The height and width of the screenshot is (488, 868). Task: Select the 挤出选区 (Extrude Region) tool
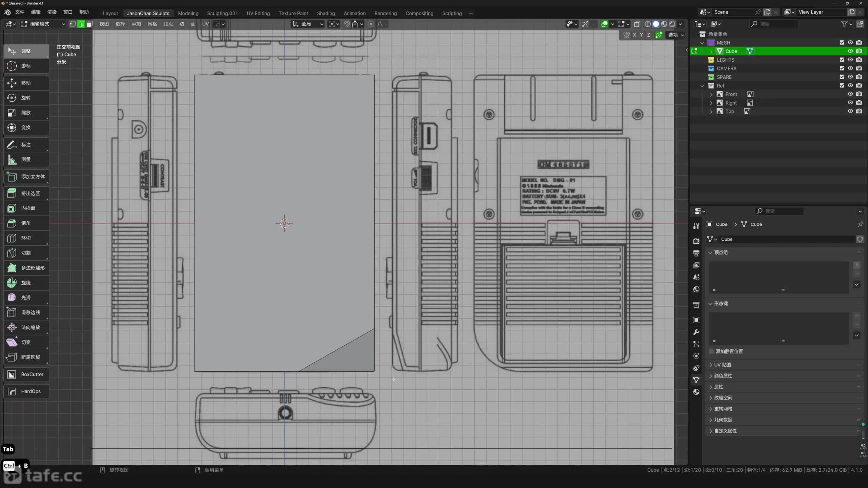[x=26, y=193]
